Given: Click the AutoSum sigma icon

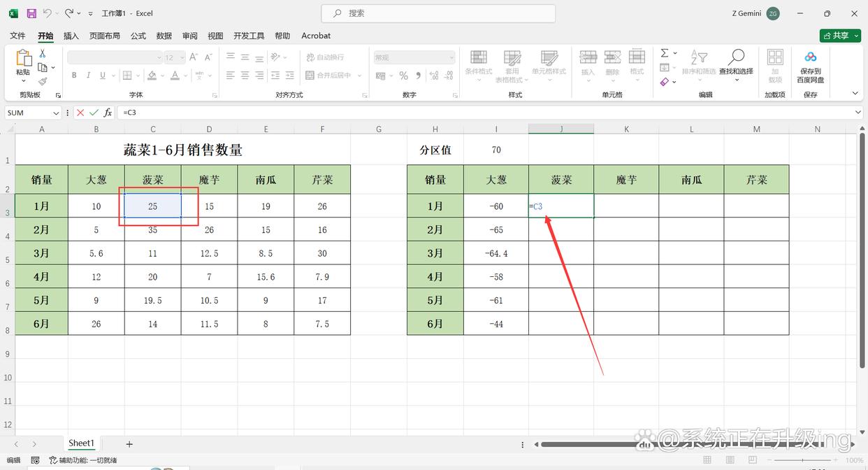Looking at the screenshot, I should click(x=665, y=53).
